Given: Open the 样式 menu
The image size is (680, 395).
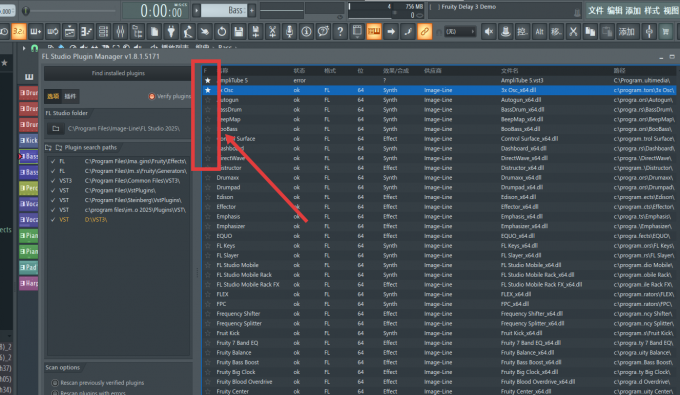Looking at the screenshot, I should (652, 10).
